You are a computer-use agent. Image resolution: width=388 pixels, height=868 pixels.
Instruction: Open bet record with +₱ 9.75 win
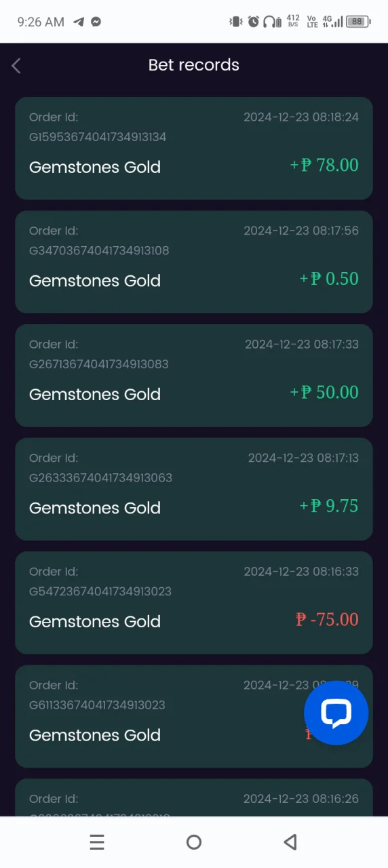pos(194,489)
